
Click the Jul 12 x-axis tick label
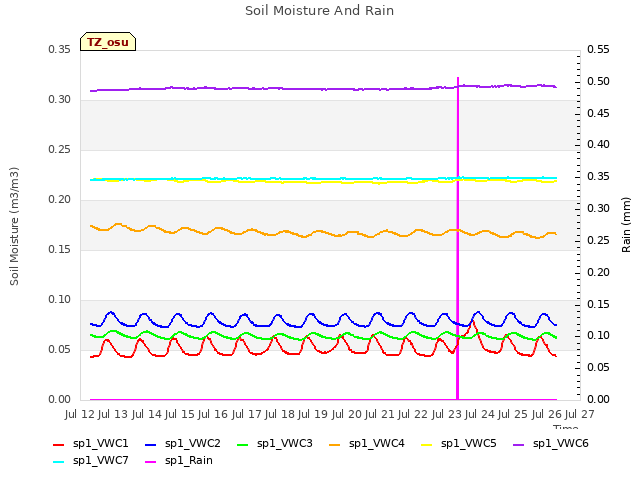(x=80, y=414)
